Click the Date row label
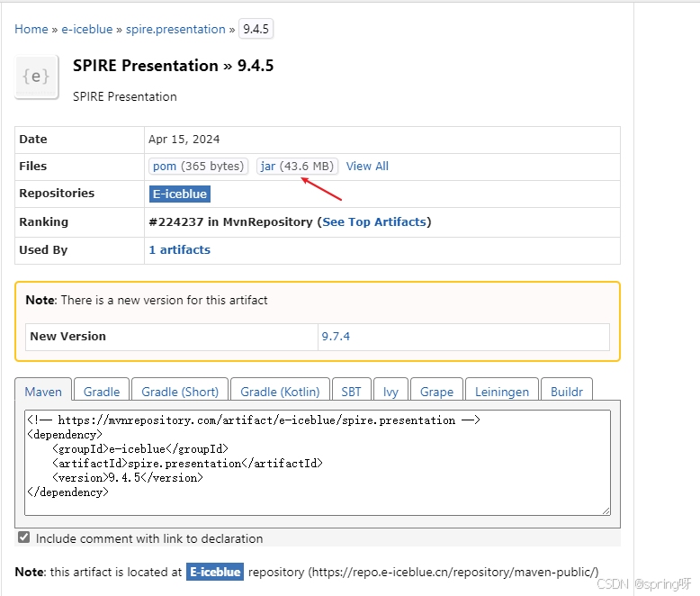Viewport: 700px width, 596px height. (x=33, y=140)
